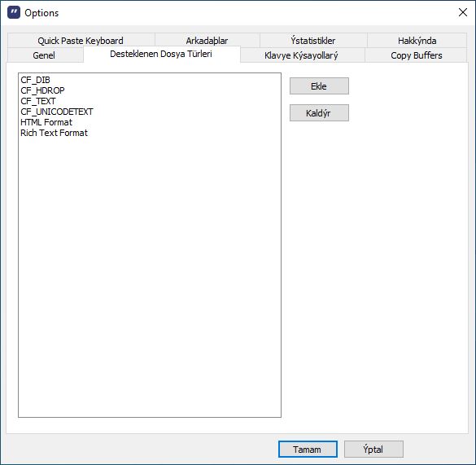Open the Arkadaþlar tab
Image resolution: width=476 pixels, height=465 pixels.
point(207,41)
